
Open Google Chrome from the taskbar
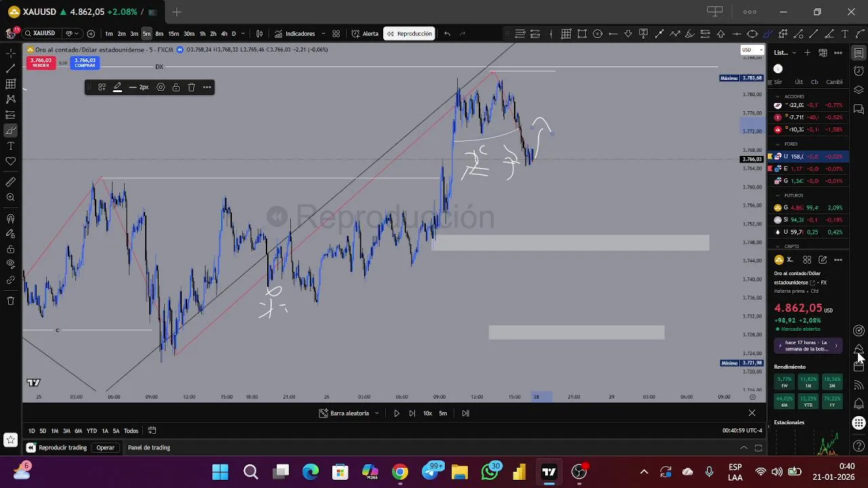(x=400, y=472)
